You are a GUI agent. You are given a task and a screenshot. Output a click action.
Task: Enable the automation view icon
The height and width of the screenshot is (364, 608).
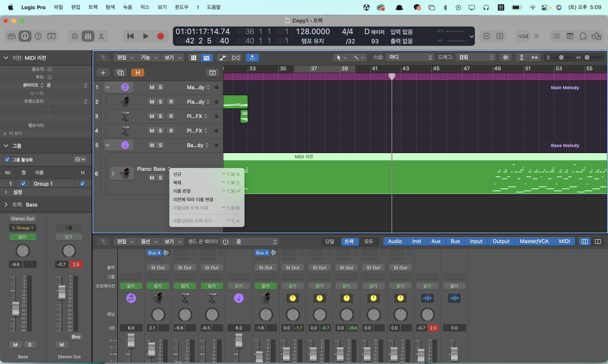[x=222, y=58]
